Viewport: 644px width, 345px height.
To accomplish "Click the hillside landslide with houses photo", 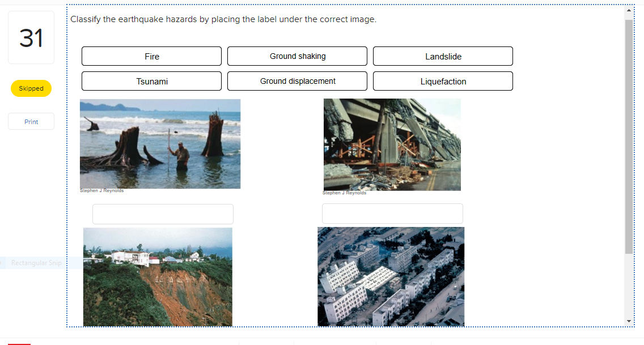I will (x=158, y=277).
